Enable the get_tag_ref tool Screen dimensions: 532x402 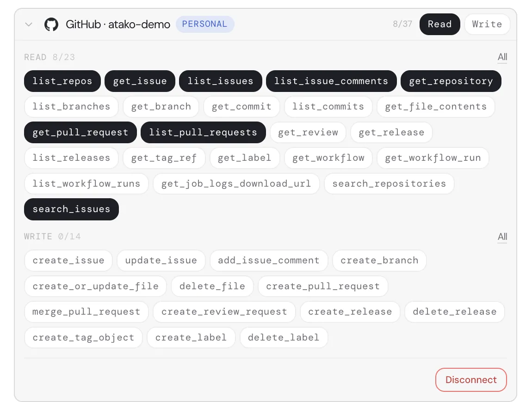click(164, 158)
